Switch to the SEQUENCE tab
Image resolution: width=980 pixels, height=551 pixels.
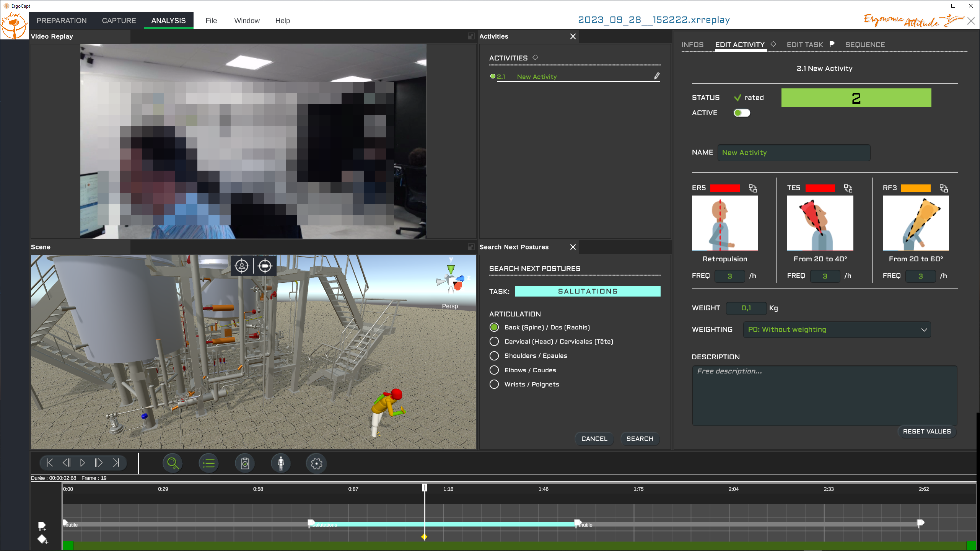[865, 45]
